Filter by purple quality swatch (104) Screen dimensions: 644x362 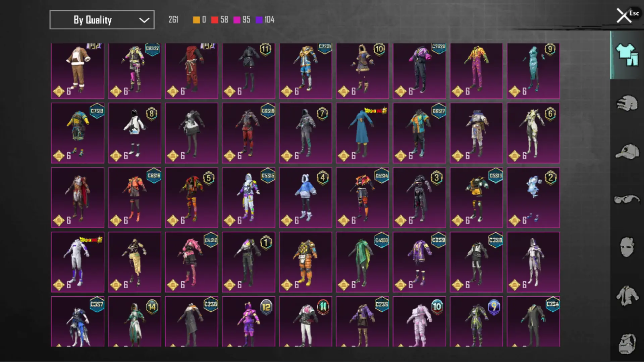(259, 20)
